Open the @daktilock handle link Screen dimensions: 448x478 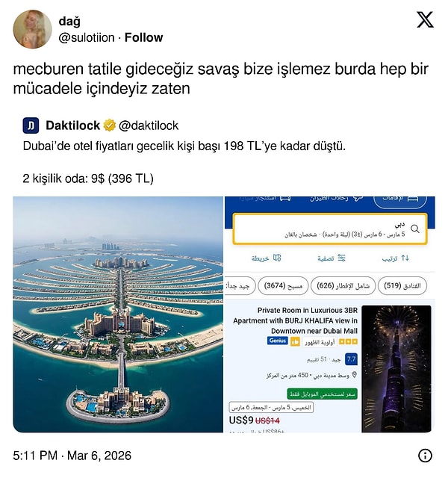[149, 125]
